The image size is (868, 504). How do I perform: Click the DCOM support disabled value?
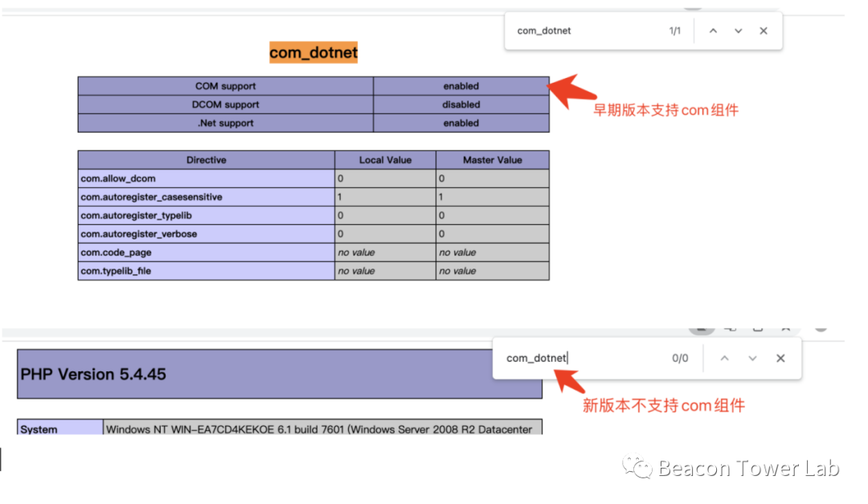(x=461, y=104)
